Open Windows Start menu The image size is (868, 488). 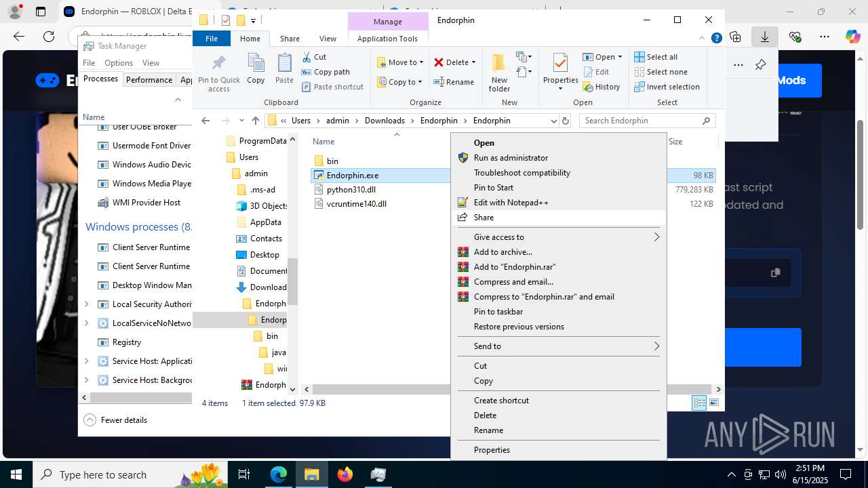[x=16, y=474]
